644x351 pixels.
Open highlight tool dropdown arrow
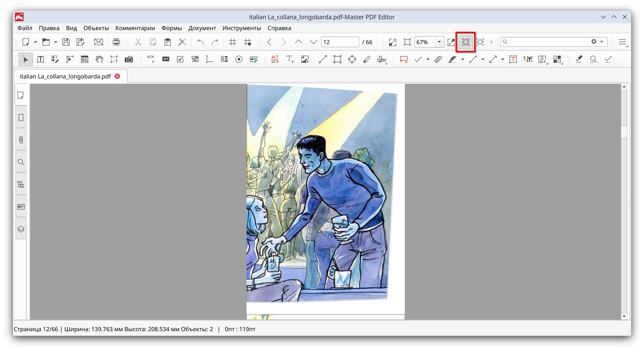463,59
